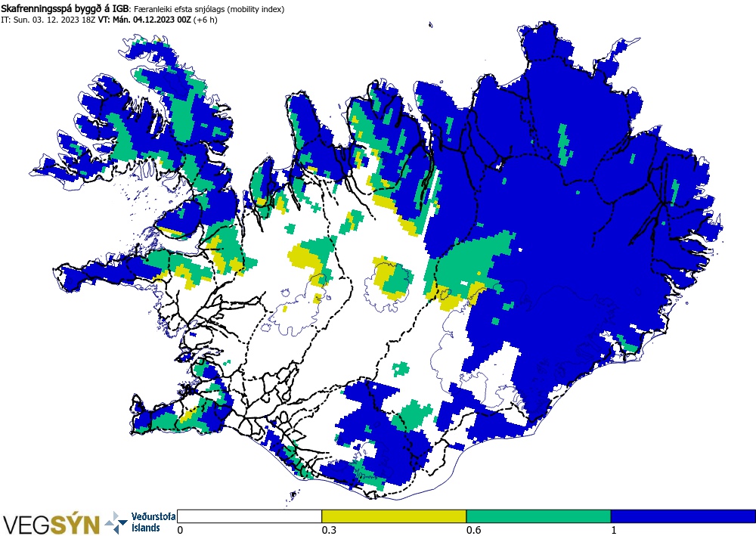
Task: Click the VEGSÝN logo
Action: (x=51, y=525)
